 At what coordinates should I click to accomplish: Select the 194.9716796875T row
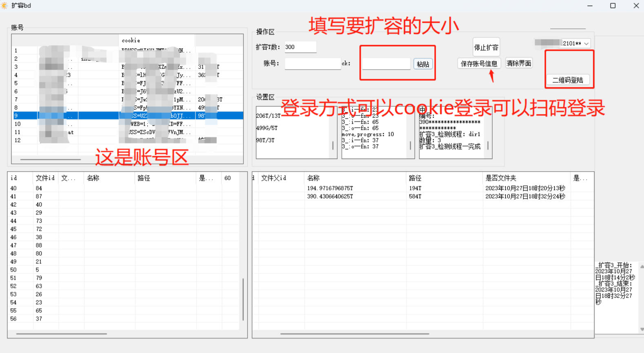point(330,188)
